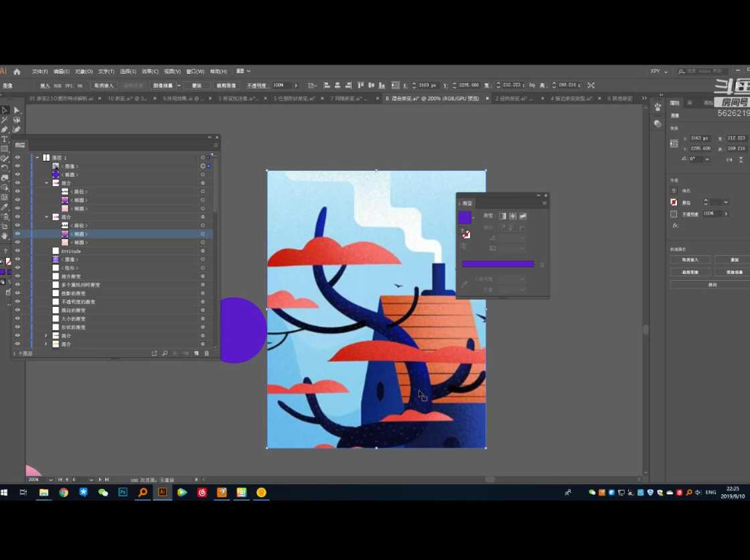The height and width of the screenshot is (560, 750).
Task: Switch to the 10 渐变.ai document tab
Action: click(127, 98)
